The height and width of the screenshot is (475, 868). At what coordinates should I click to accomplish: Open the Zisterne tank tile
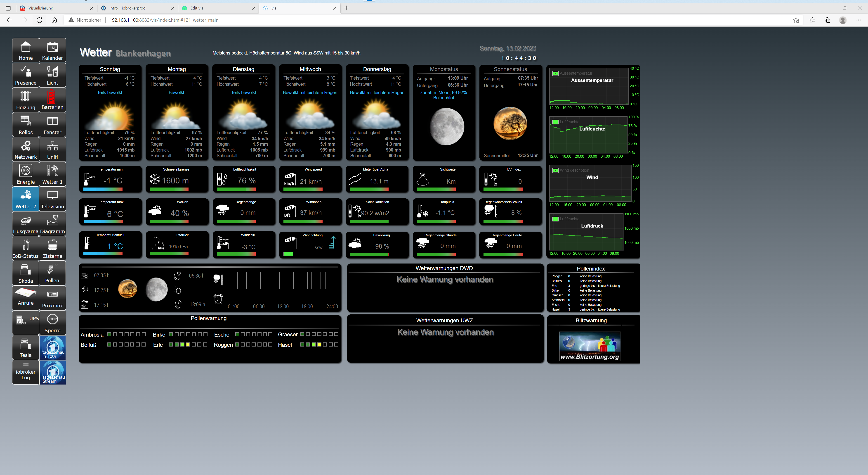click(52, 248)
